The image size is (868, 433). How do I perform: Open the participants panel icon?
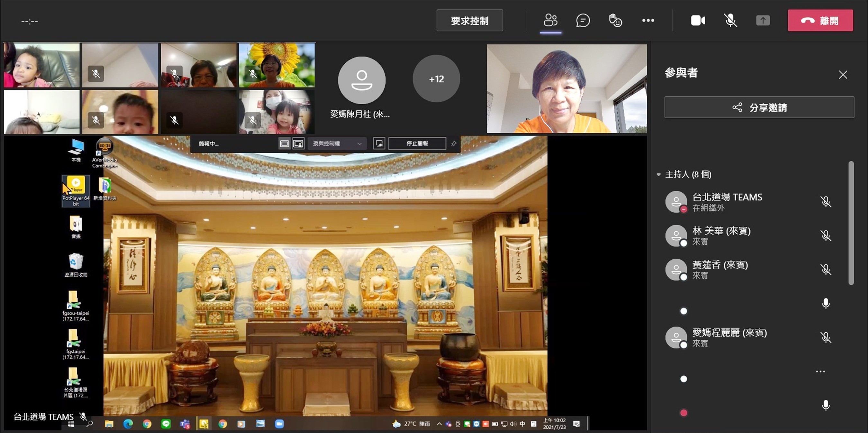[x=550, y=20]
